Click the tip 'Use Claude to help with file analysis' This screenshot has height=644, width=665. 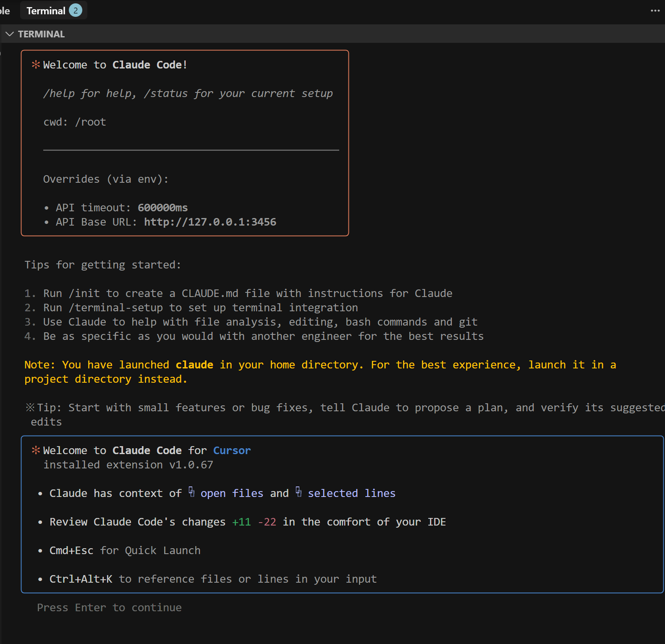coord(251,322)
